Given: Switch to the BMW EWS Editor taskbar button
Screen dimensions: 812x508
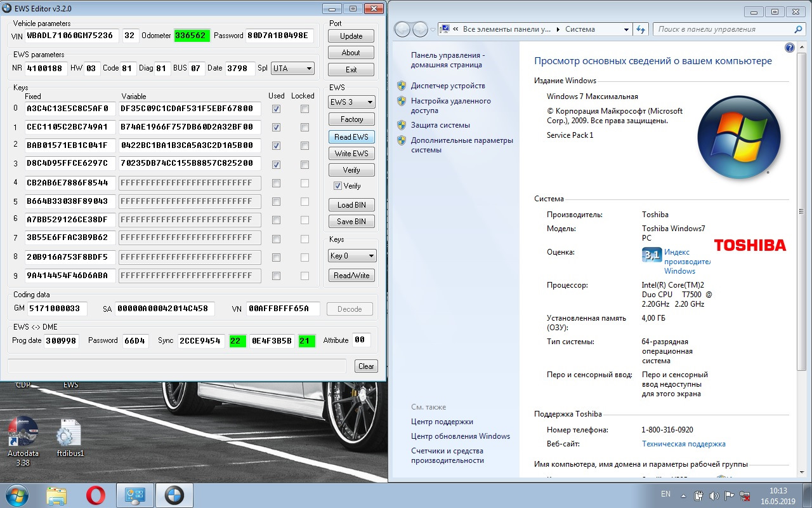Looking at the screenshot, I should click(x=173, y=495).
